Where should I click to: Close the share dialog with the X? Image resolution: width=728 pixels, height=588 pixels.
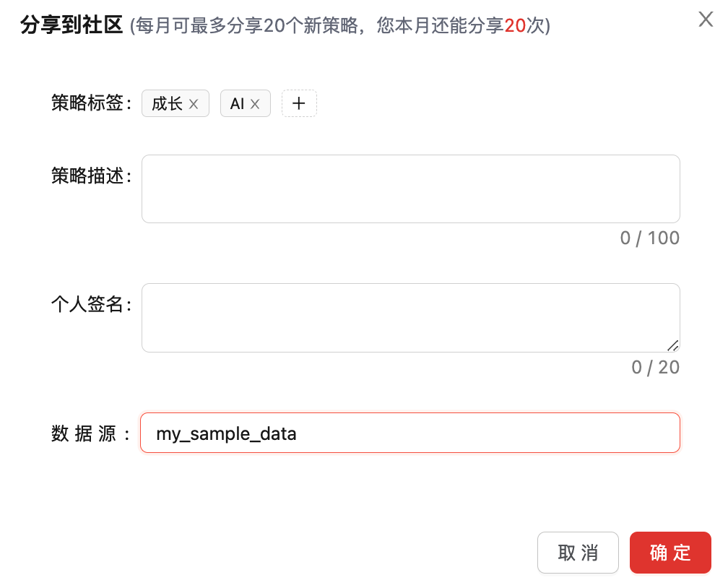706,20
